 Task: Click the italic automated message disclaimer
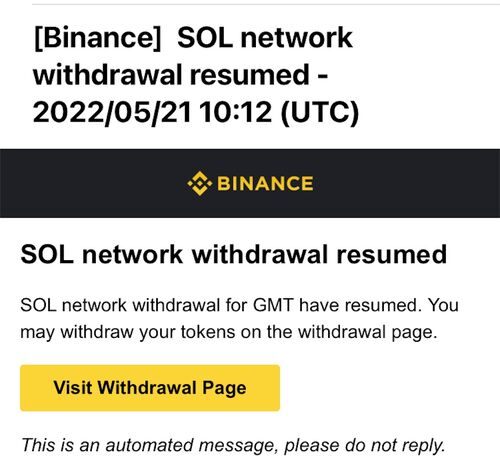click(233, 446)
